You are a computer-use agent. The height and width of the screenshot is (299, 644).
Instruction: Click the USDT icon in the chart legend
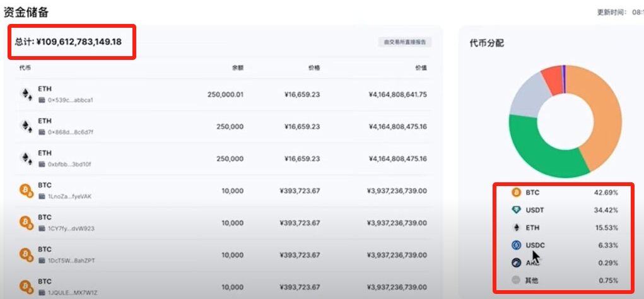click(516, 209)
